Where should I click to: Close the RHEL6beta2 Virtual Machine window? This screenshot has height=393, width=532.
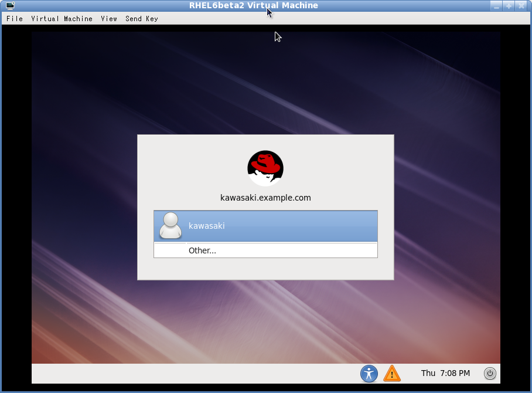click(521, 6)
